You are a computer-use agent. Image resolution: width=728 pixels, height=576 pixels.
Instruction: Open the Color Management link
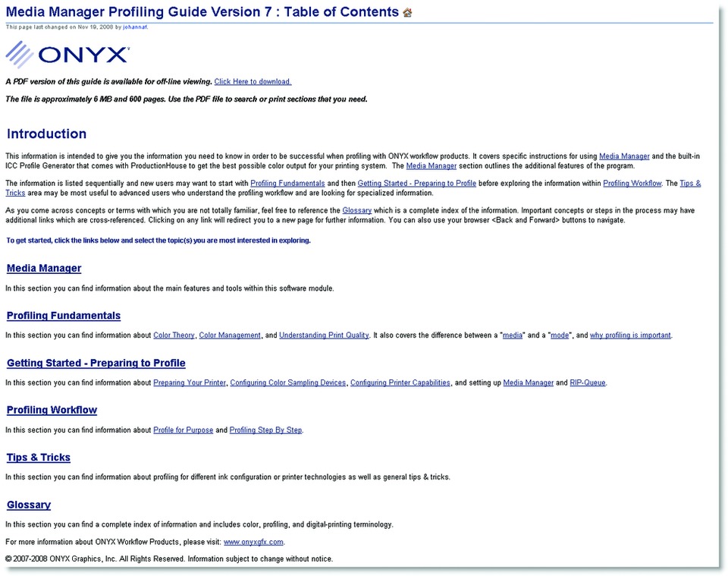(x=230, y=335)
